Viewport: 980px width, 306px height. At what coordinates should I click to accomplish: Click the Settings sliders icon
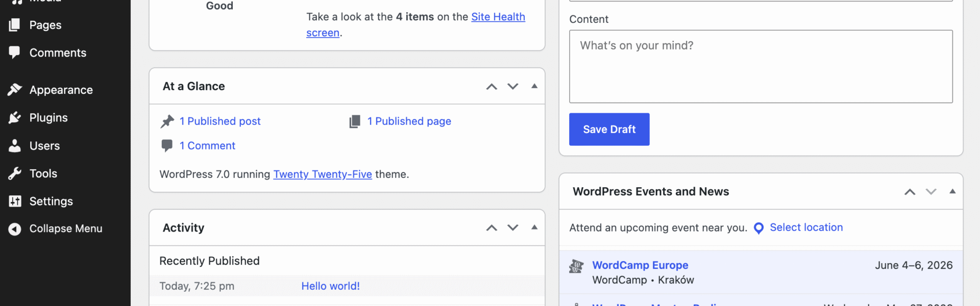click(x=15, y=201)
